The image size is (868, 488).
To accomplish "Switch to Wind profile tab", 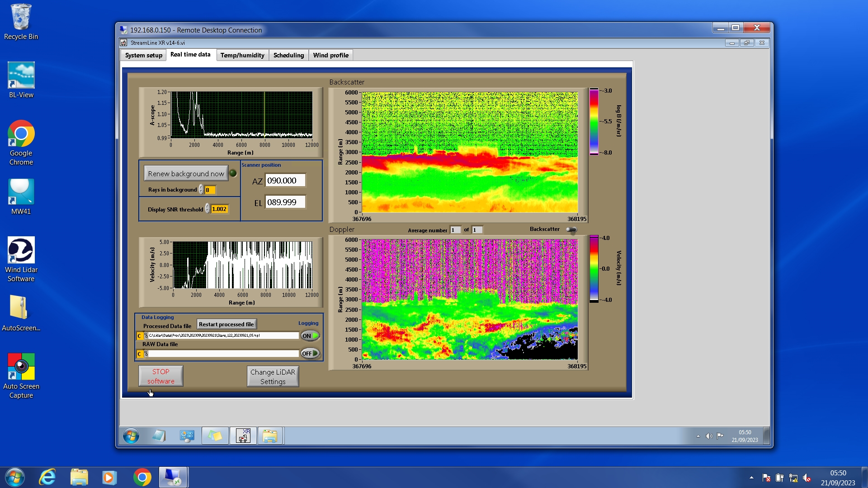I will [330, 55].
